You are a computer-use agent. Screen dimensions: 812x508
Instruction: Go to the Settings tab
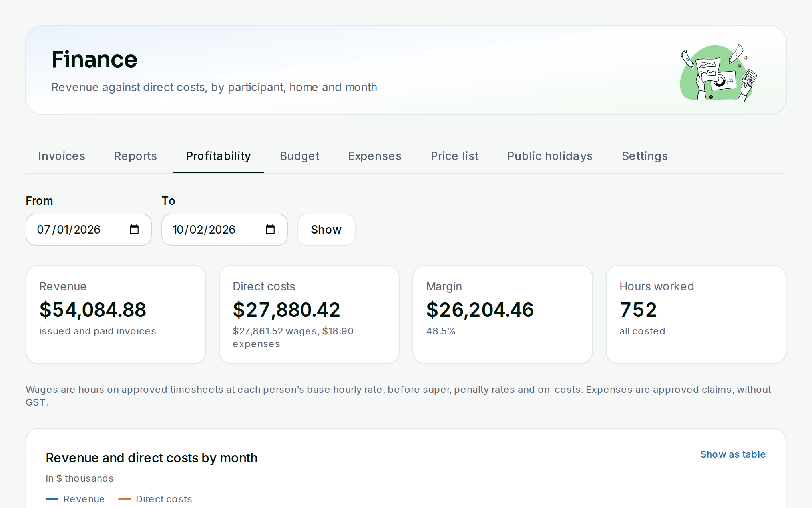[645, 156]
